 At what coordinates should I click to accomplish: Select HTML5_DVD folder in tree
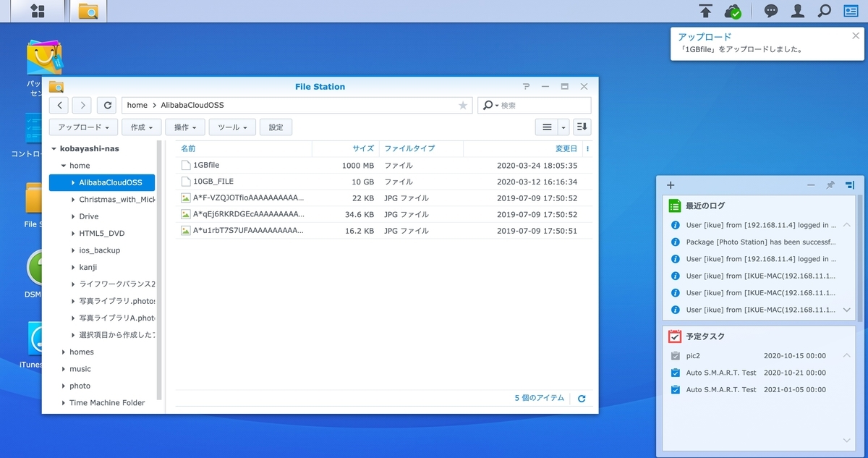pos(102,233)
